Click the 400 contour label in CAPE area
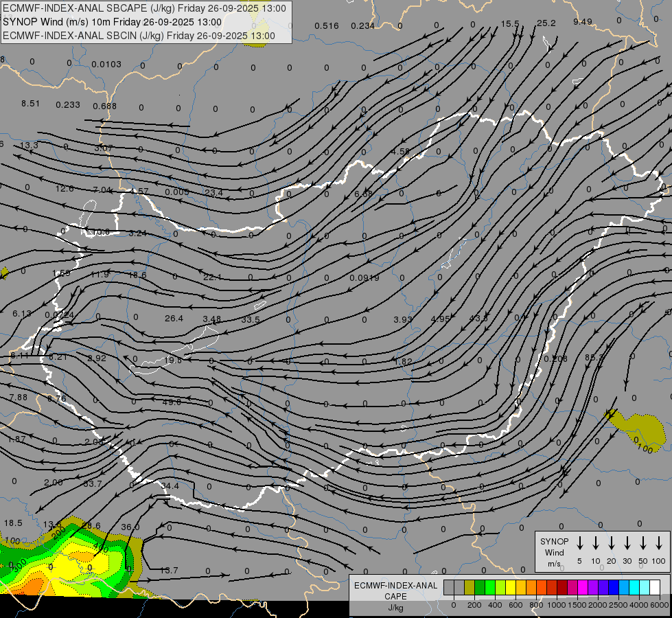Screen dimensions: 672x618 point(101,548)
